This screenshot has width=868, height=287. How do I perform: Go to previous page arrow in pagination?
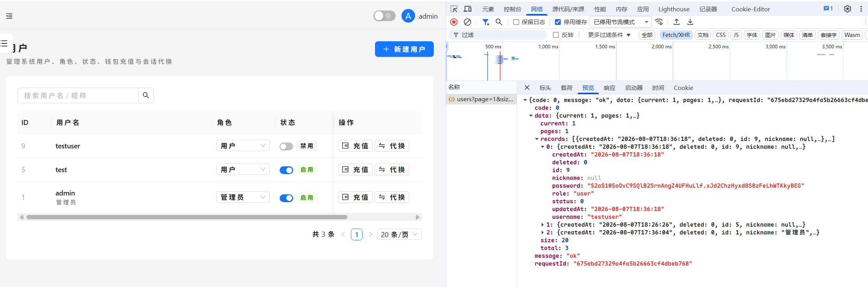343,234
